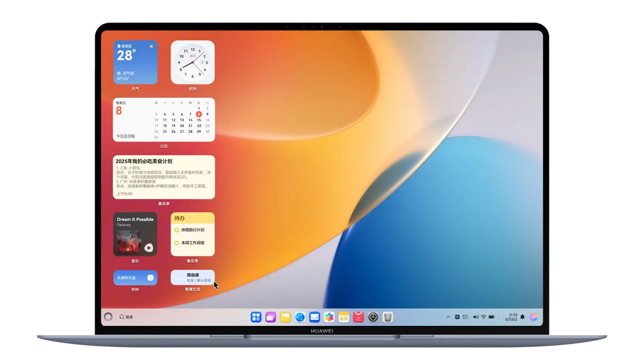Open the Wi-Fi network icon

[483, 317]
